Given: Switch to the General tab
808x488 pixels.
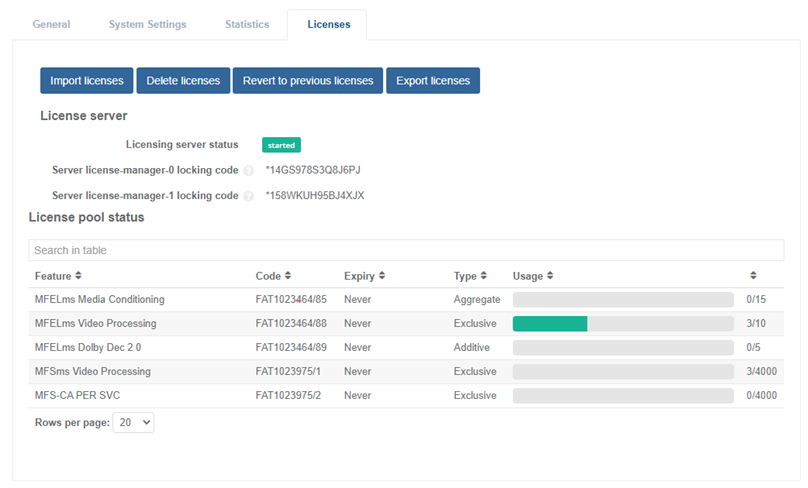Looking at the screenshot, I should [51, 24].
